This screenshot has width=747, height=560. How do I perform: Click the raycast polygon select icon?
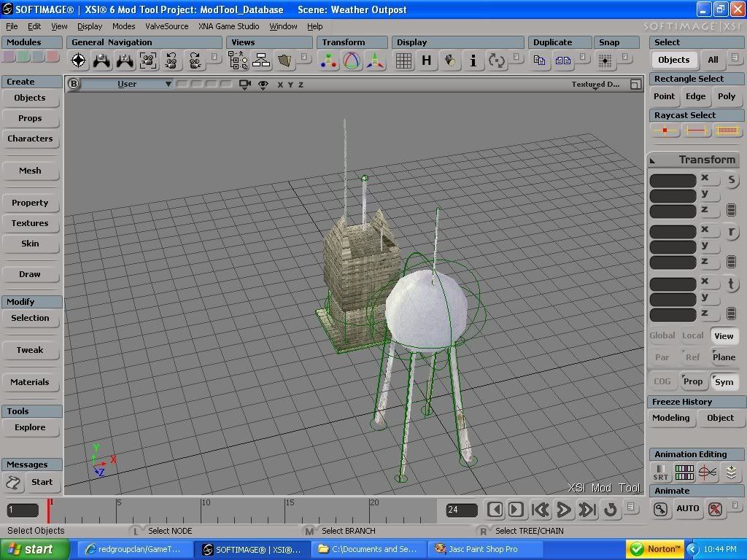pos(727,130)
